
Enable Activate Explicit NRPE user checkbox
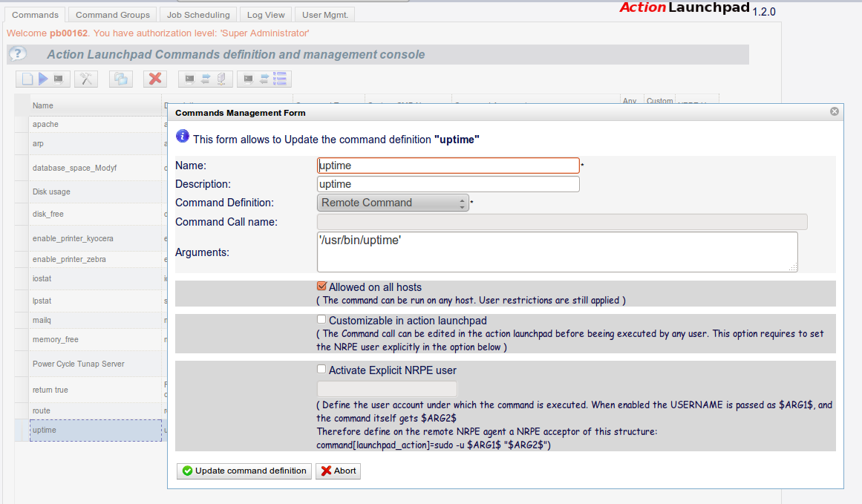point(321,370)
